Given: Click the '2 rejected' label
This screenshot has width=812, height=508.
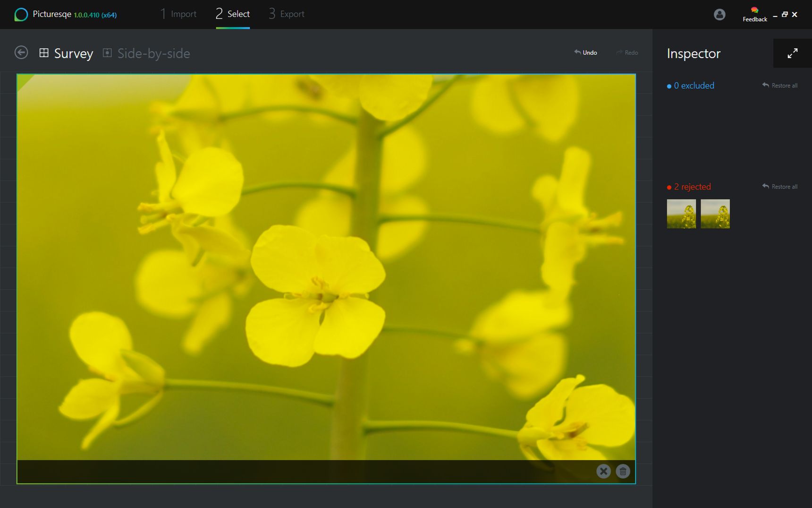Looking at the screenshot, I should coord(689,187).
